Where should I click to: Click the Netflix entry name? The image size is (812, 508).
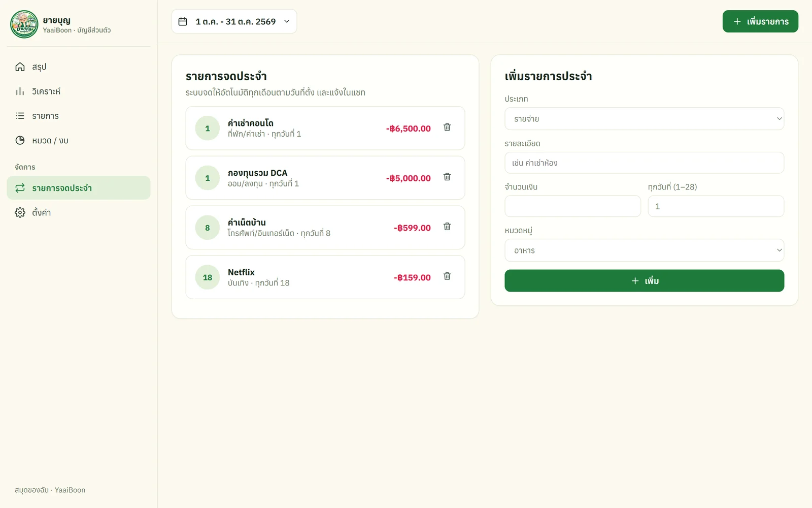pos(241,272)
